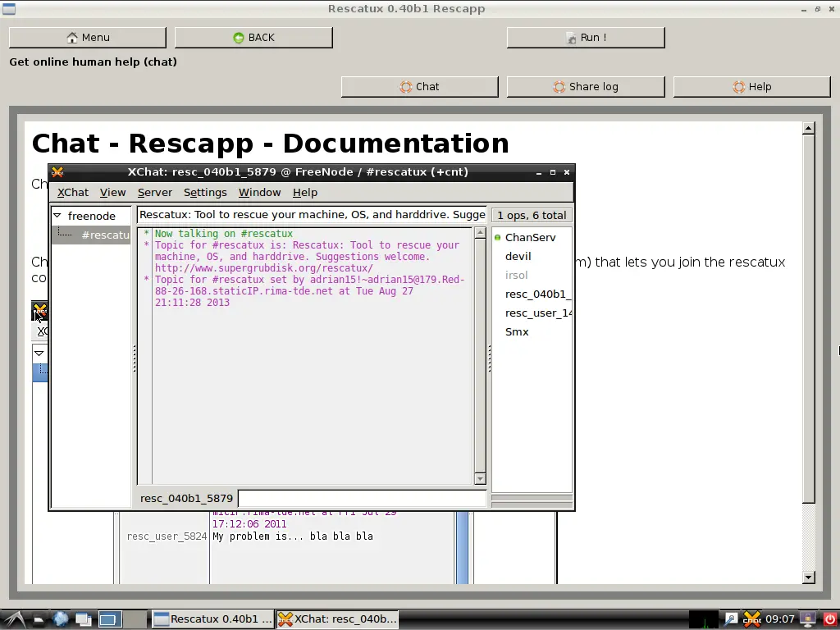The image size is (840, 630).
Task: Click the user list pane resize handle
Action: 489,358
